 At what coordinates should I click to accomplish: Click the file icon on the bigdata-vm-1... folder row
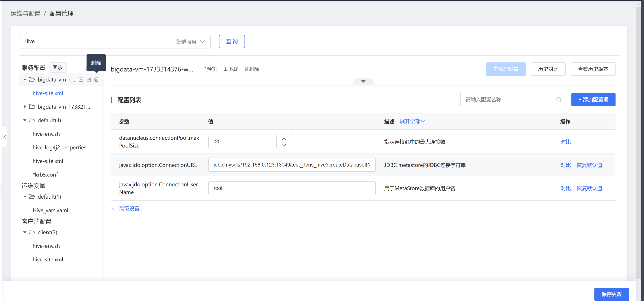click(x=88, y=80)
